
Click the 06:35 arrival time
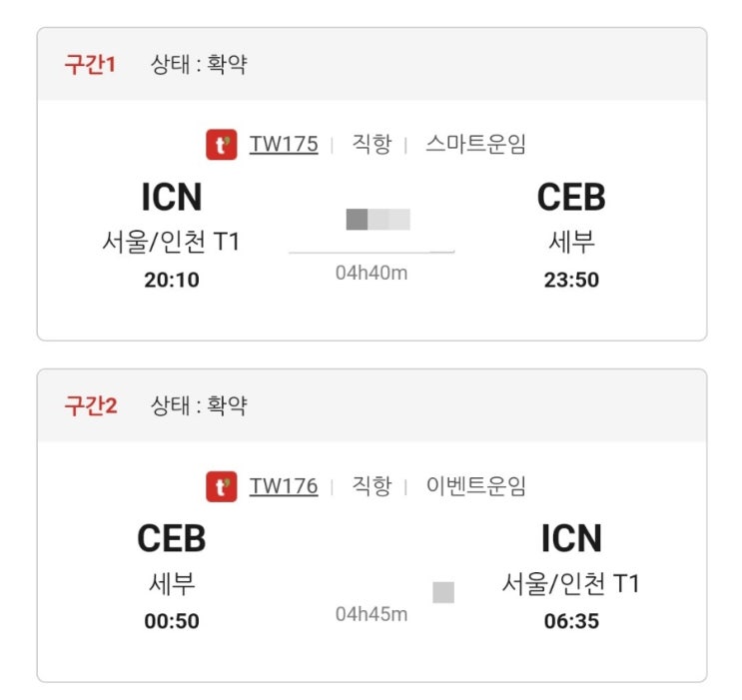[571, 622]
